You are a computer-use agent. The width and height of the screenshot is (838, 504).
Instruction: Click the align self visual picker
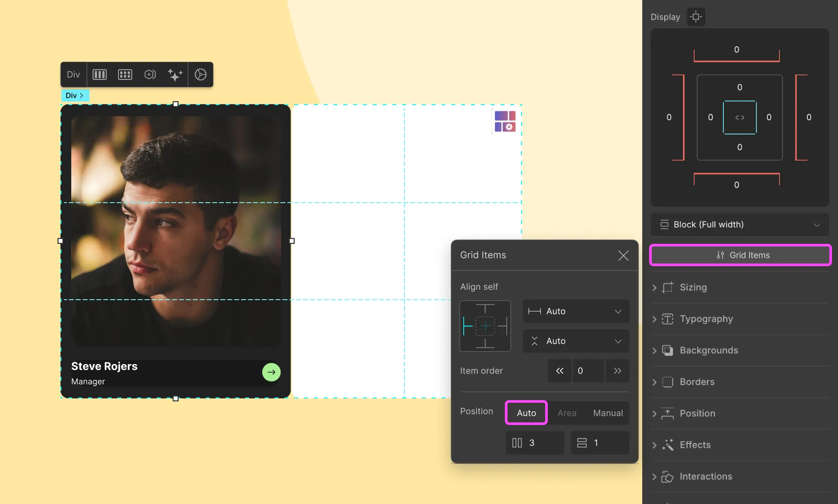click(x=485, y=326)
